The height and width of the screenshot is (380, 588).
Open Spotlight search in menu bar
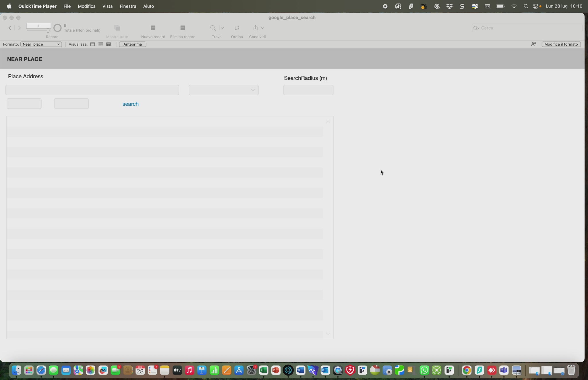[526, 6]
